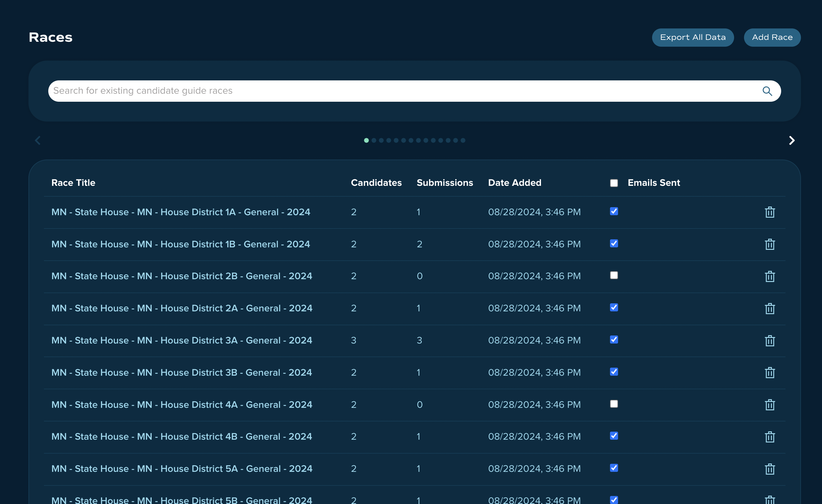Select the last pagination dot
This screenshot has width=822, height=504.
(463, 140)
